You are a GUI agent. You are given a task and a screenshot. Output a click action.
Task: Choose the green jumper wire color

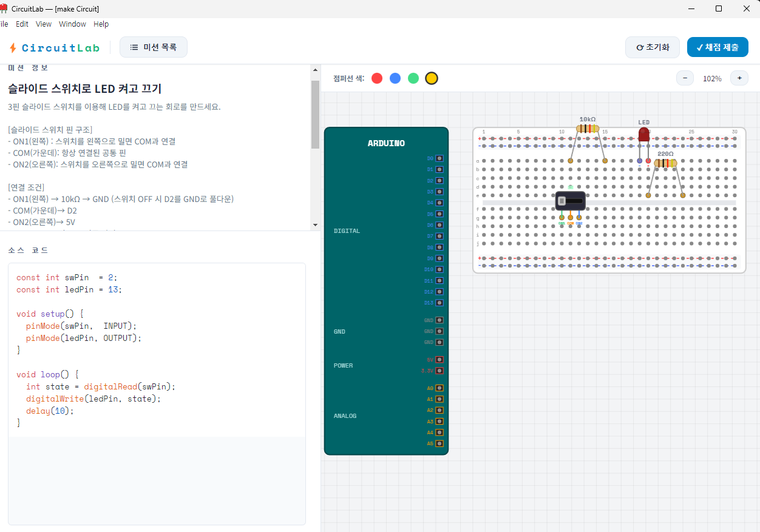pos(413,78)
